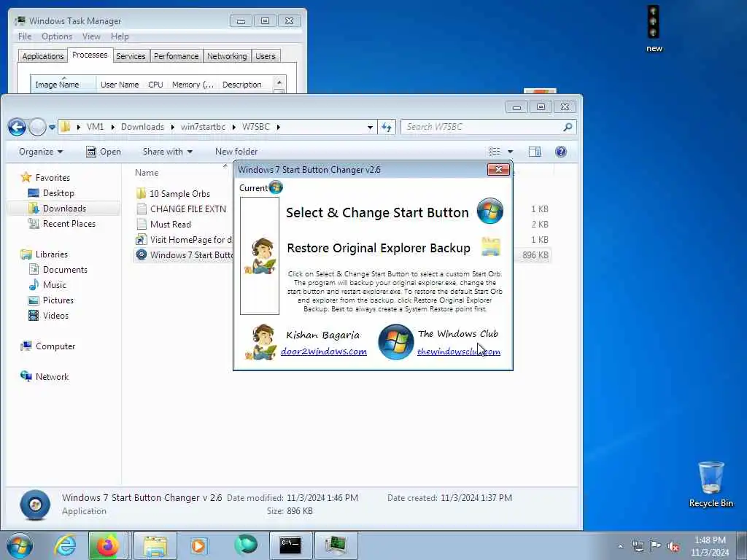Click the Select & Change Start Button orb icon
This screenshot has width=747, height=560.
coord(489,211)
